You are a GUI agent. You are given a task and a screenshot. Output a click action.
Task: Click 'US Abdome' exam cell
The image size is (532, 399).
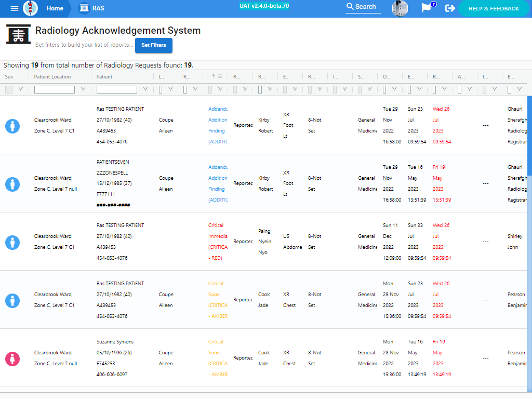[x=292, y=242]
